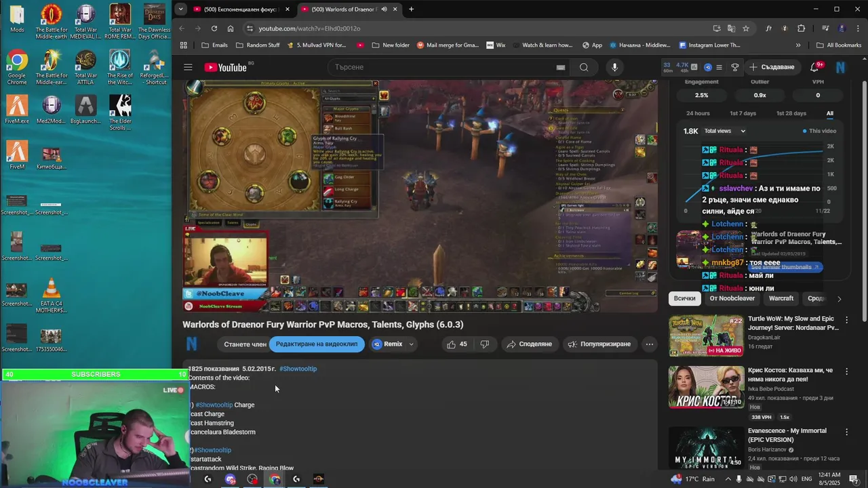This screenshot has width=868, height=488.
Task: Open the bookmarks apps grid icon
Action: pyautogui.click(x=184, y=45)
